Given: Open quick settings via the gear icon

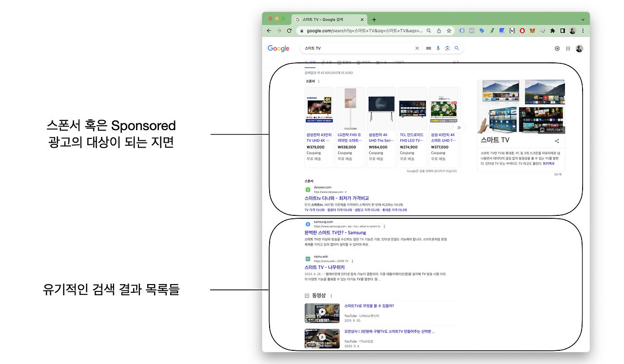Looking at the screenshot, I should click(x=557, y=48).
